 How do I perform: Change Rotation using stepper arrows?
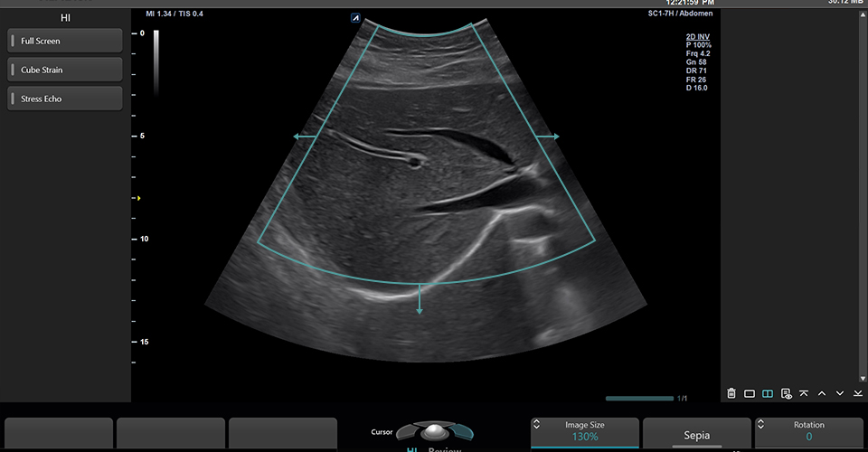pyautogui.click(x=760, y=425)
